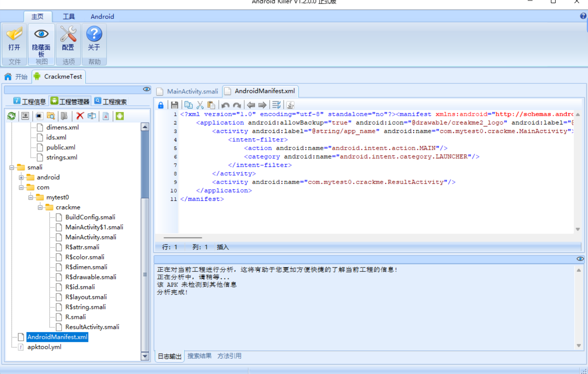Switch to the MainActivity.smali editor tab
Viewport: 588px width, 374px height.
coord(188,91)
